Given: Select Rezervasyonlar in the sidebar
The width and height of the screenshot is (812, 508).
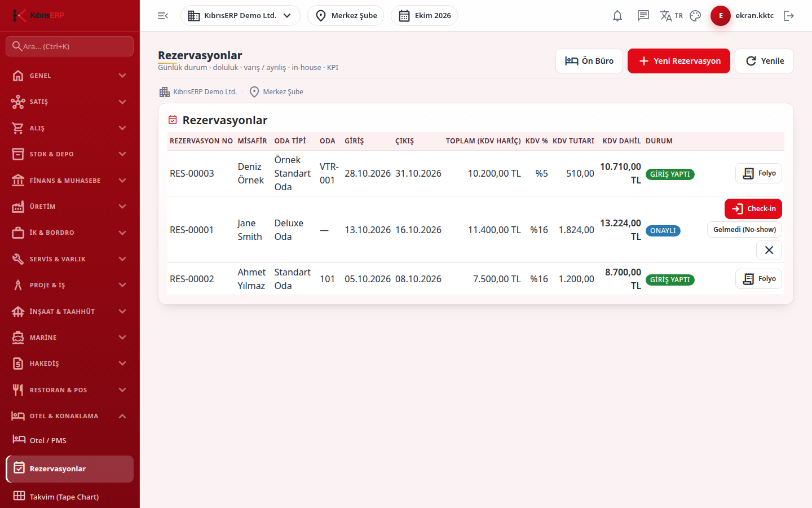Looking at the screenshot, I should point(70,469).
